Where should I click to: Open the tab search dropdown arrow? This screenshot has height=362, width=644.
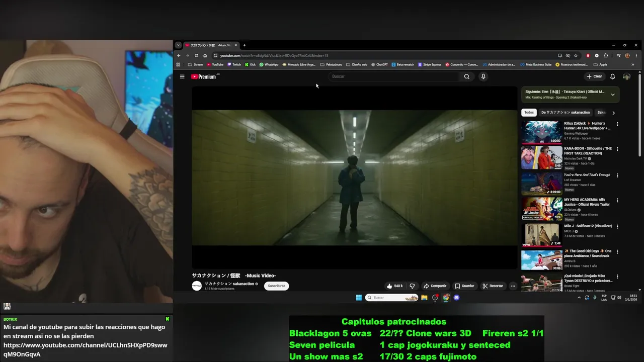pos(178,45)
